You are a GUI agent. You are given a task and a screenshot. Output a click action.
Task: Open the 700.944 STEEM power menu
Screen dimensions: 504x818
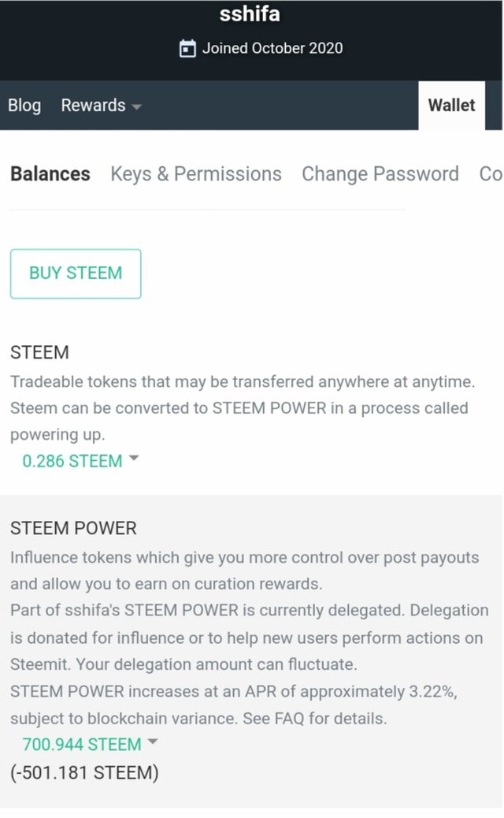pos(82,744)
